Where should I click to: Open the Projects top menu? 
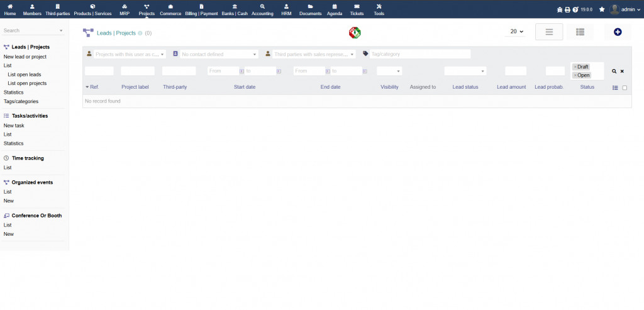[147, 9]
